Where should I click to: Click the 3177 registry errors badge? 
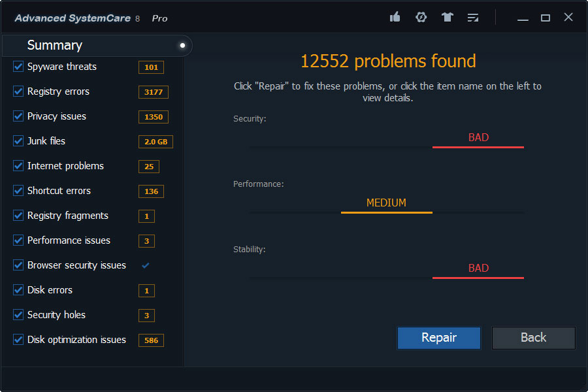tap(154, 92)
